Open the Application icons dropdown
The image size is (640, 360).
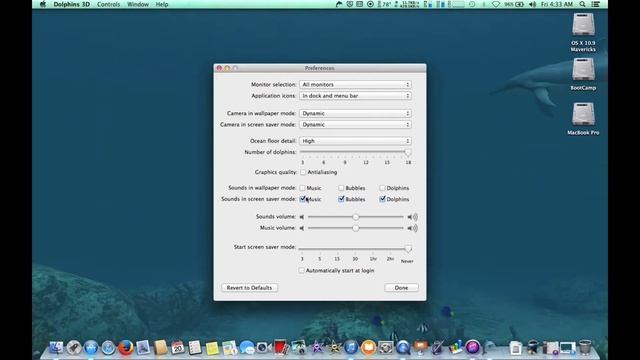click(355, 96)
